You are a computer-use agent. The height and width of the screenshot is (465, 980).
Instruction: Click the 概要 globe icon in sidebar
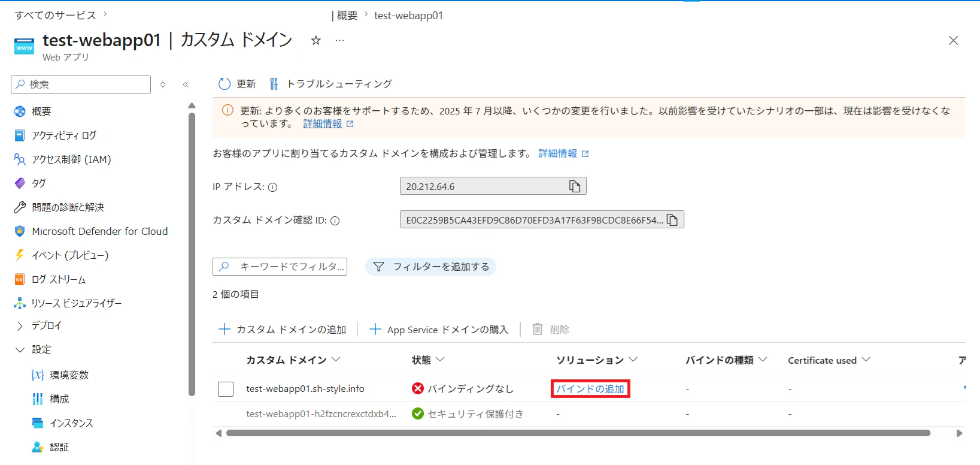(x=20, y=111)
